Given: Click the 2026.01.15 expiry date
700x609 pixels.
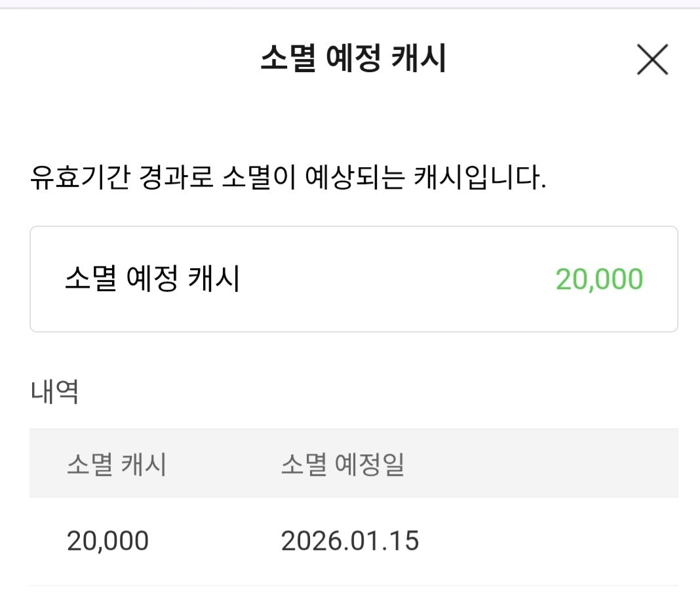Looking at the screenshot, I should coord(349,541).
